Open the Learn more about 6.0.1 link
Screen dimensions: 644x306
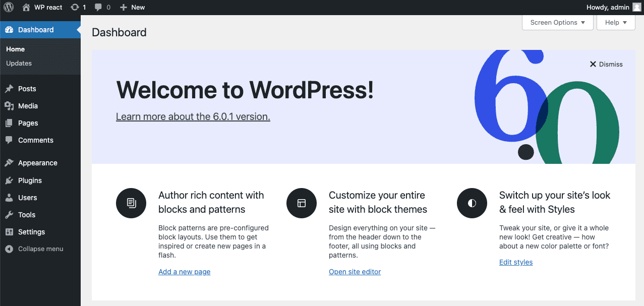pyautogui.click(x=193, y=116)
